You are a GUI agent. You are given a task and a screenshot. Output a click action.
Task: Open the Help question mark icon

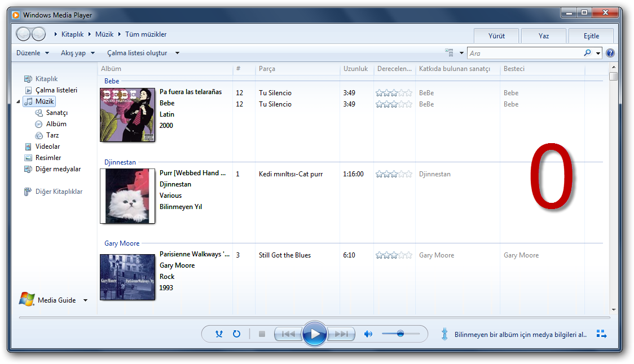tap(610, 53)
